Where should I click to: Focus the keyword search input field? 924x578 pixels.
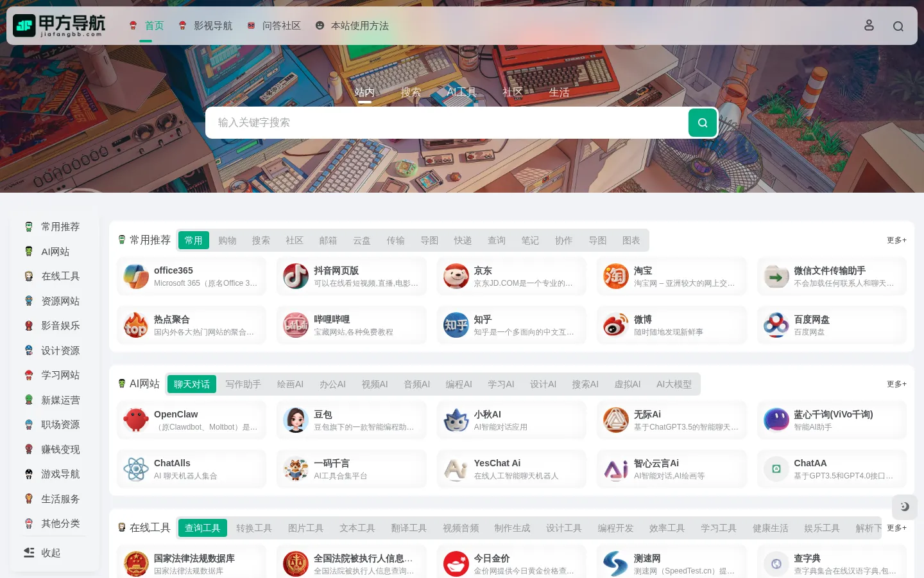pos(447,123)
